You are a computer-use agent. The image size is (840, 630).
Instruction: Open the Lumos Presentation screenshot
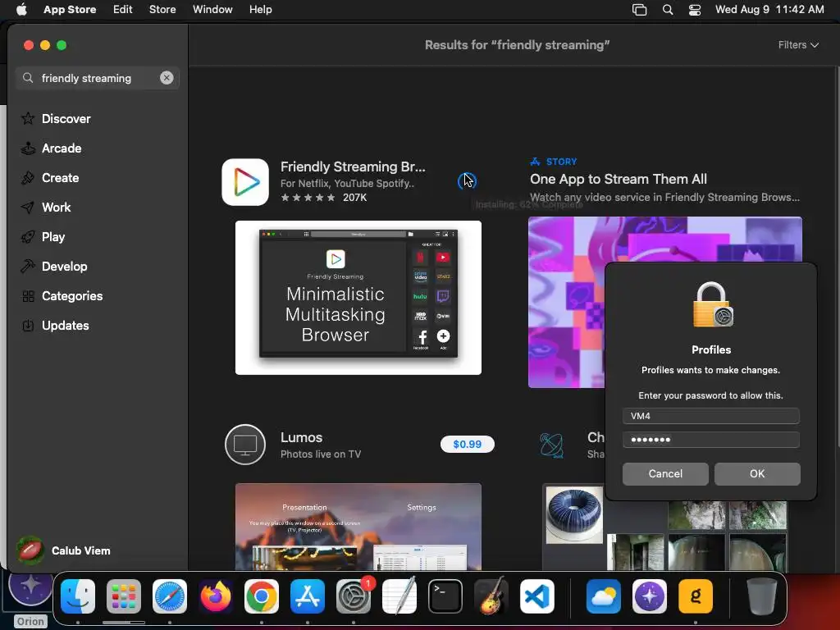358,527
